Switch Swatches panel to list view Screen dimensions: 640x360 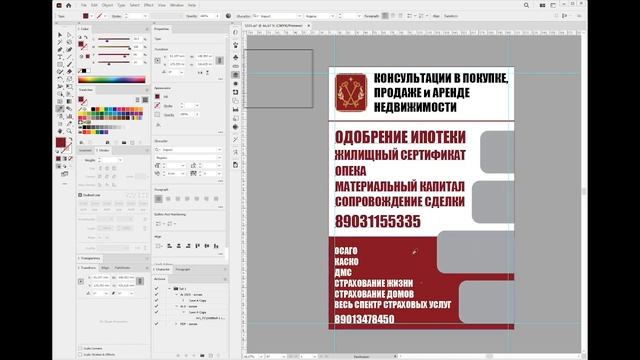(x=138, y=100)
